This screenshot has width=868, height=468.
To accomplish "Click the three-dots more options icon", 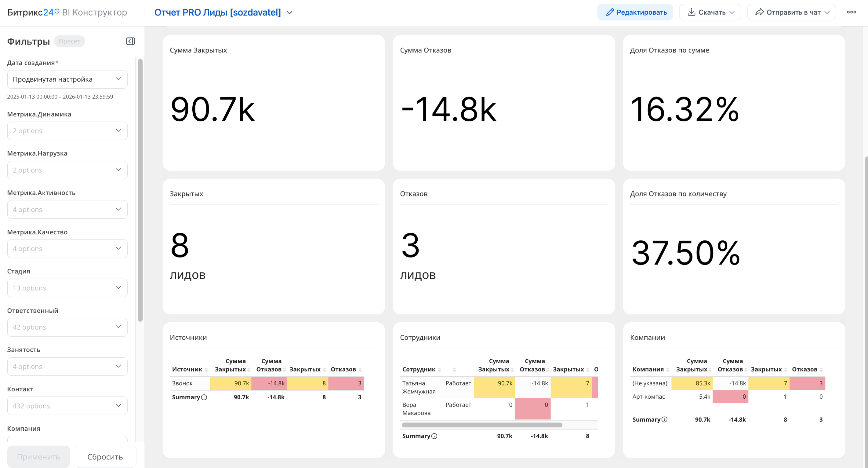I will pos(851,12).
